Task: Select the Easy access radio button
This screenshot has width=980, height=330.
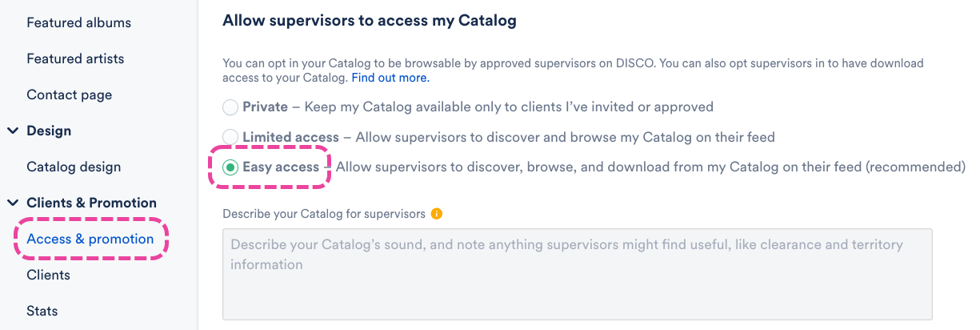Action: click(x=230, y=167)
